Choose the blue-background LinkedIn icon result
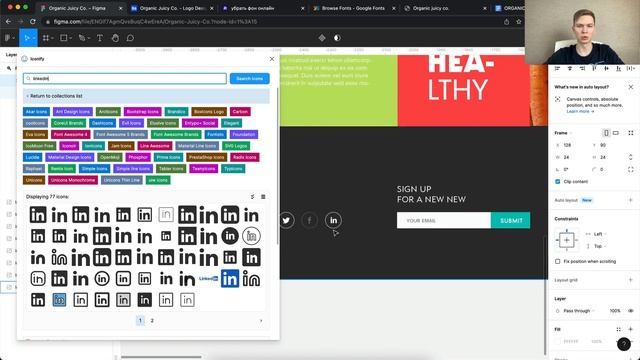 [230, 279]
